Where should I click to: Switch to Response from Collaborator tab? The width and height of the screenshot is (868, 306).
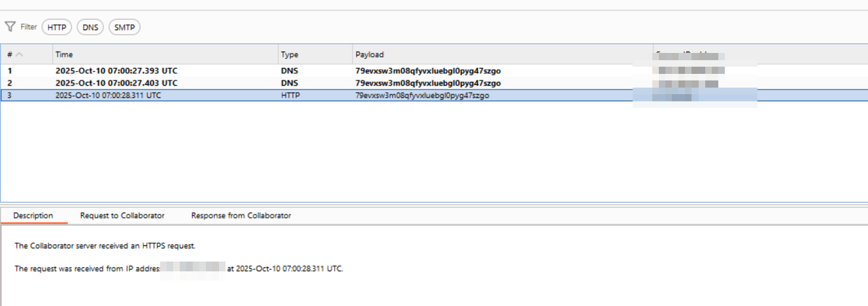click(x=241, y=215)
